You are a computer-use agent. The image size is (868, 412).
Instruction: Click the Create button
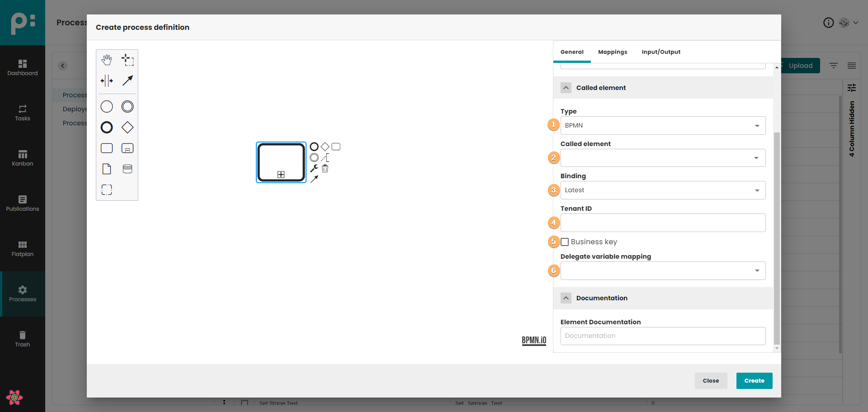(x=754, y=381)
